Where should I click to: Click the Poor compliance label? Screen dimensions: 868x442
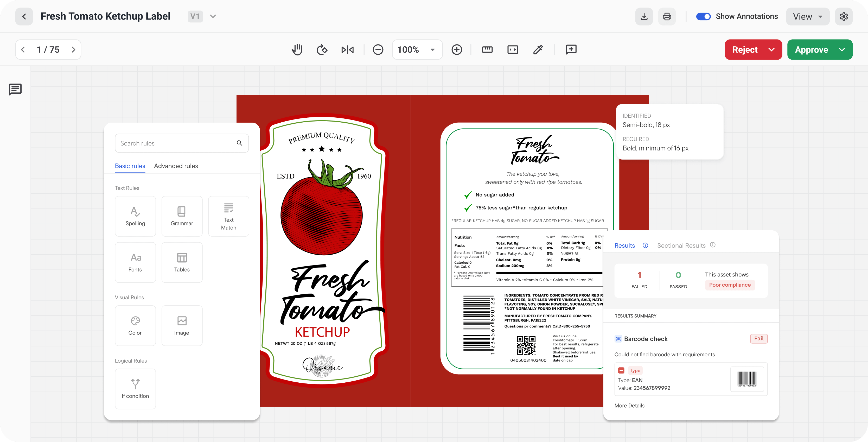[x=730, y=285]
